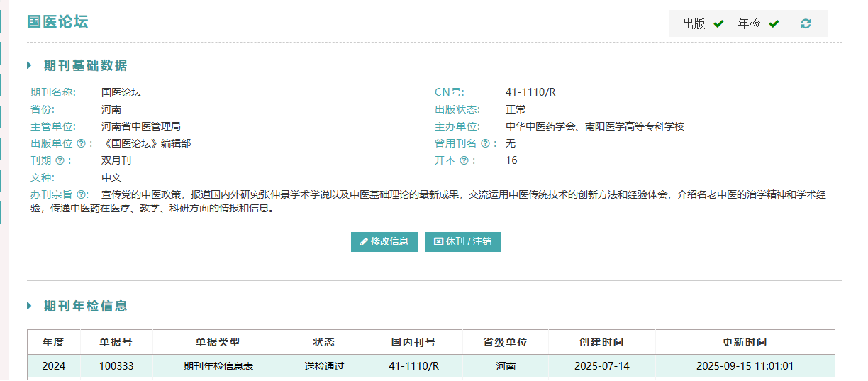Click the 年度 column header
868x381 pixels.
(x=53, y=342)
